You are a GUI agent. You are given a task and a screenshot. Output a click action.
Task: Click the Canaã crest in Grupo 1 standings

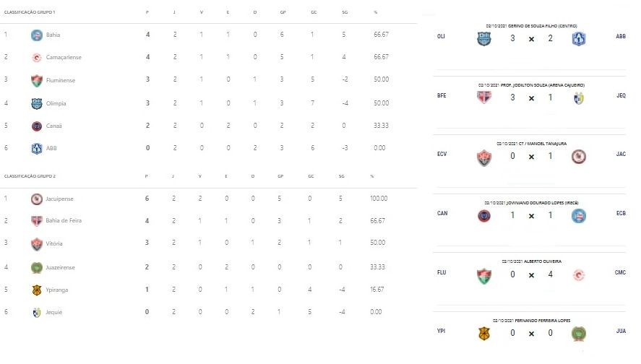(36, 126)
